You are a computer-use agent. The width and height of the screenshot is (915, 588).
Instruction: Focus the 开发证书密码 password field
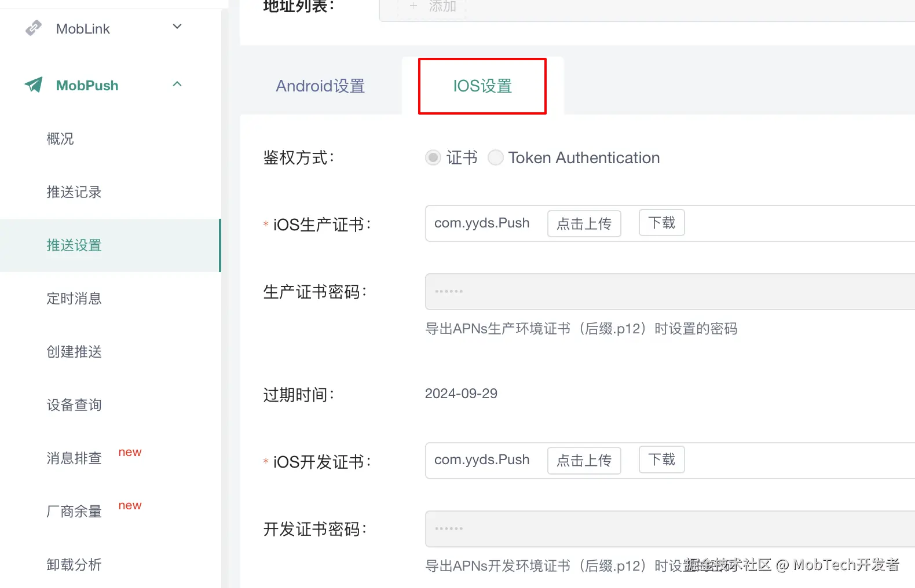(670, 529)
